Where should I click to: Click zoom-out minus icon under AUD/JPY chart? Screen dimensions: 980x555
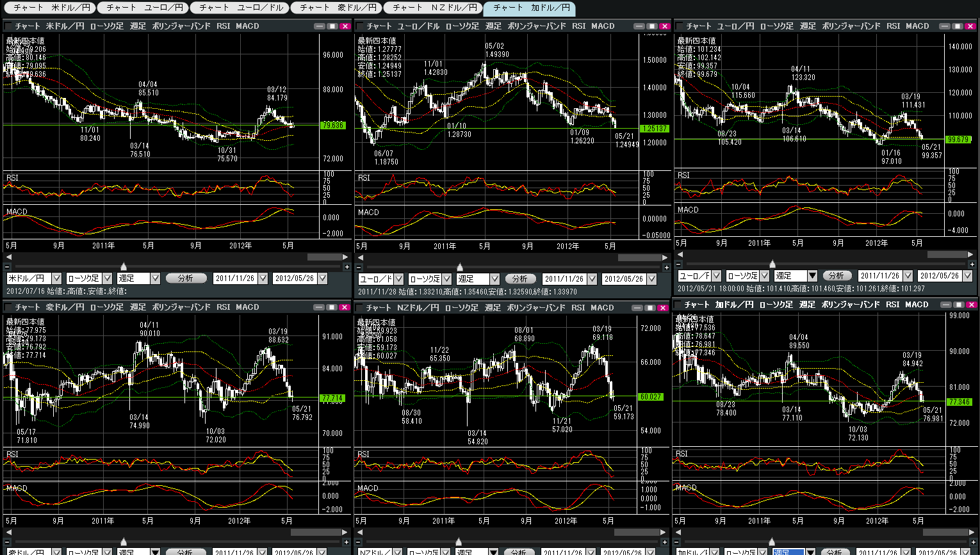point(8,542)
